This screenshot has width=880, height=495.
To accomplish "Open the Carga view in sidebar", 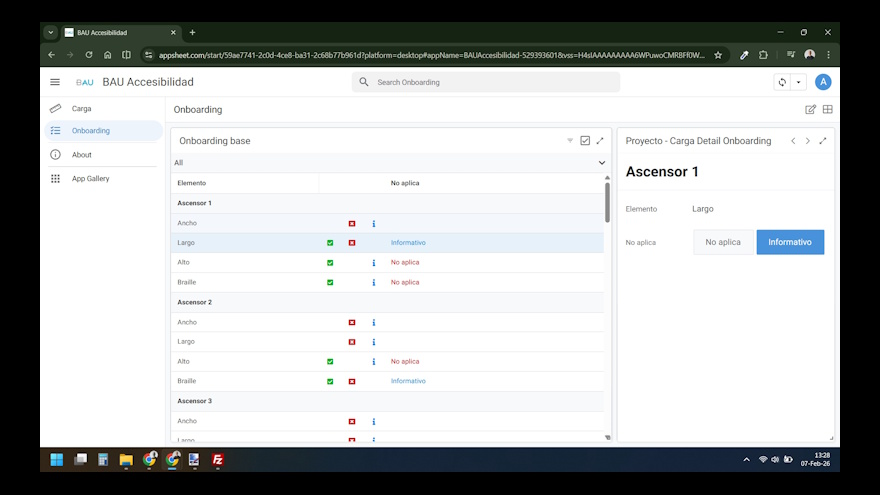I will (82, 108).
